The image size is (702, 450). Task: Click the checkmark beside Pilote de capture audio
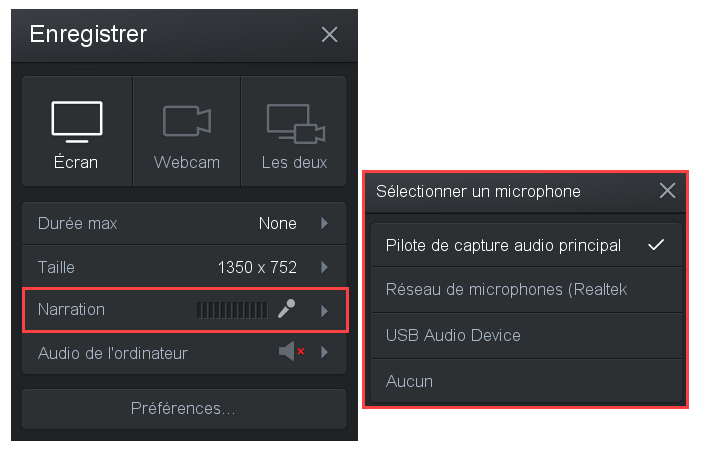pyautogui.click(x=656, y=244)
